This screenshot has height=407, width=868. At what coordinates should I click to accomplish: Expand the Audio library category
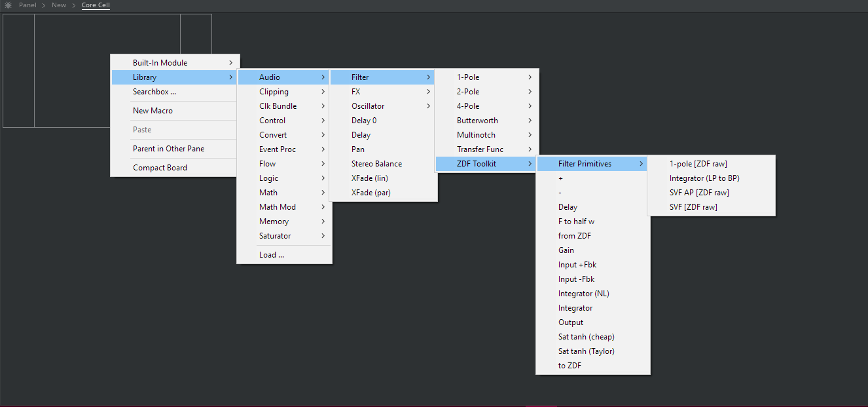284,77
